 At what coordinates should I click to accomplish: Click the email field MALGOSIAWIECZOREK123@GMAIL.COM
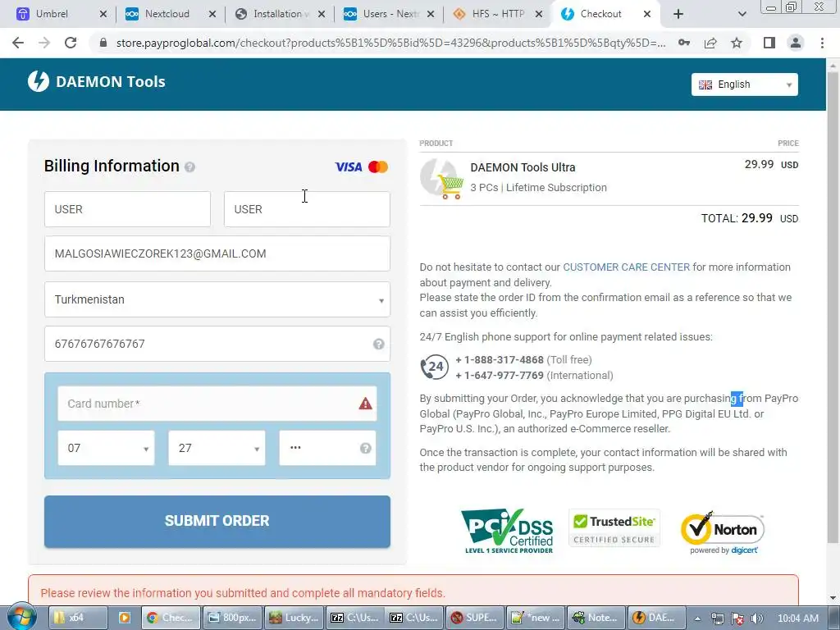217,254
